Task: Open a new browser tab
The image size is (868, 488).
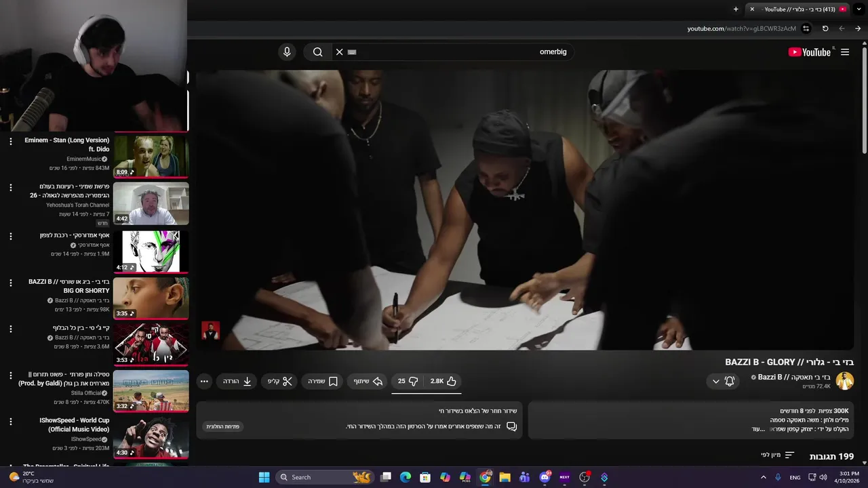Action: click(x=736, y=9)
